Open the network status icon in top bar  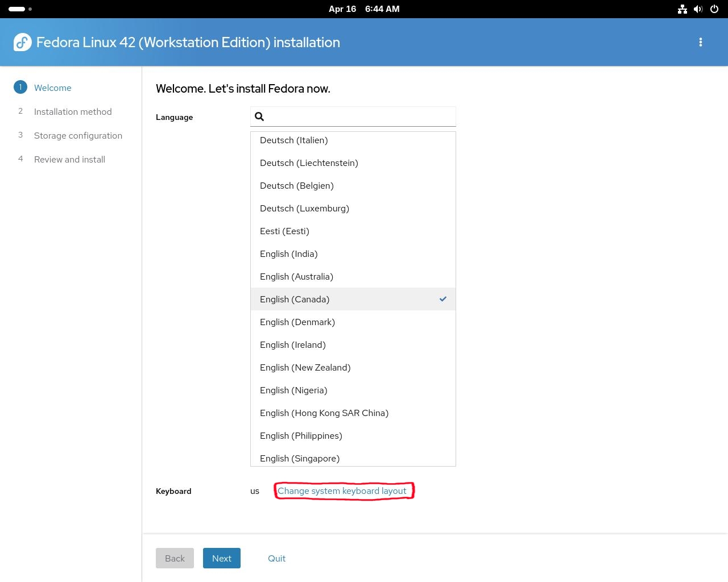682,9
